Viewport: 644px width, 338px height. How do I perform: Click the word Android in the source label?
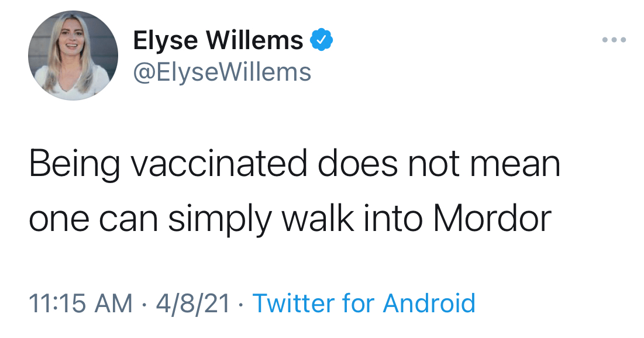(429, 303)
